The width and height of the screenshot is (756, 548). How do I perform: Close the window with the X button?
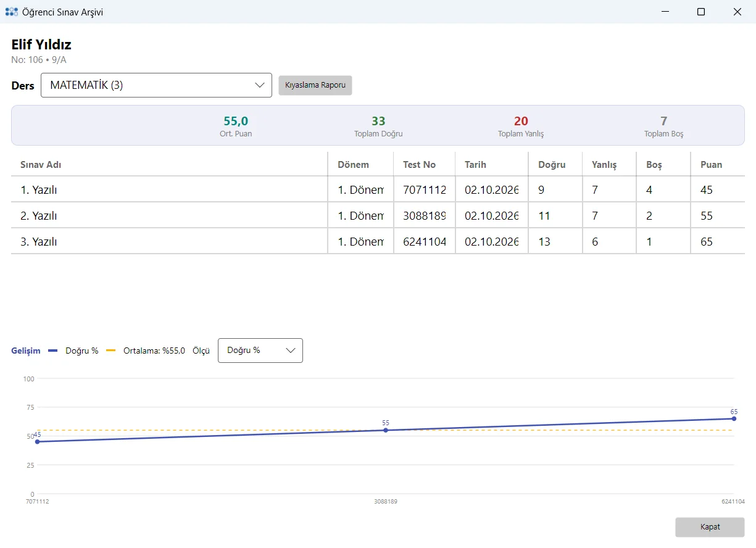coord(737,12)
